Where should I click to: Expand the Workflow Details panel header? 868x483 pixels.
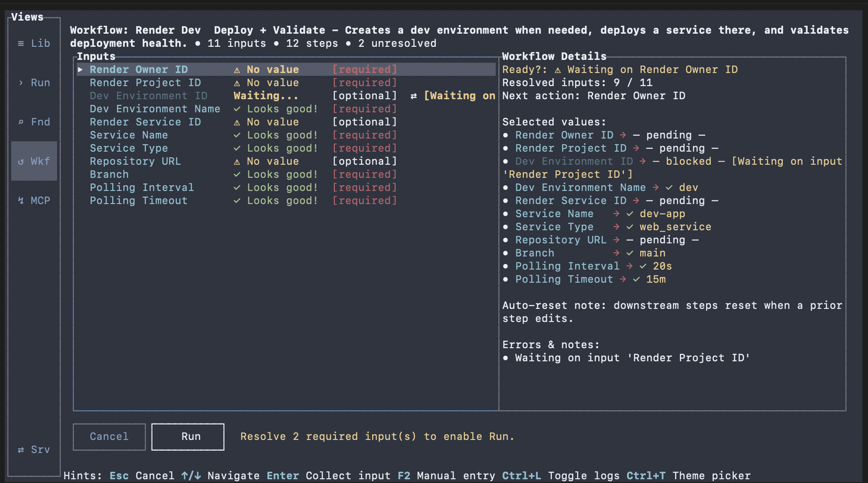(x=554, y=56)
